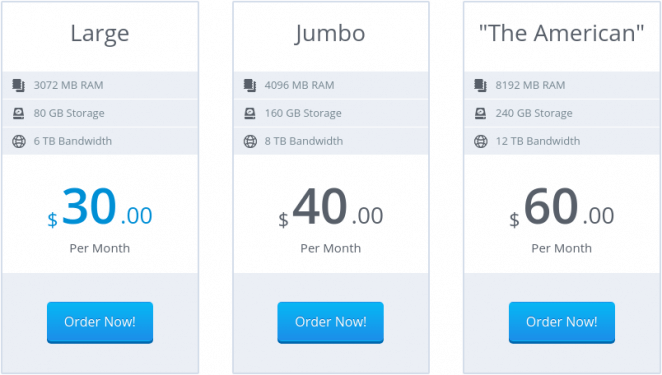Order the Large plan now

point(100,323)
